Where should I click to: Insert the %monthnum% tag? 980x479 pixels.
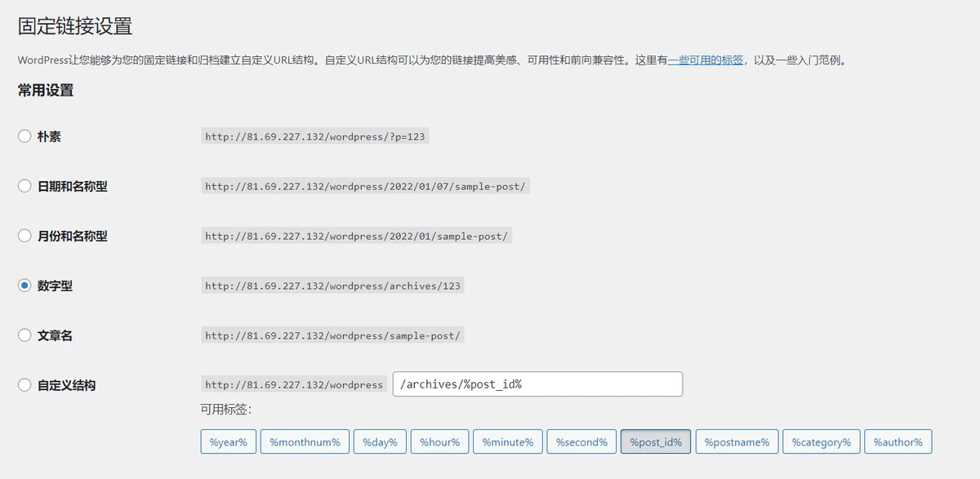(305, 442)
